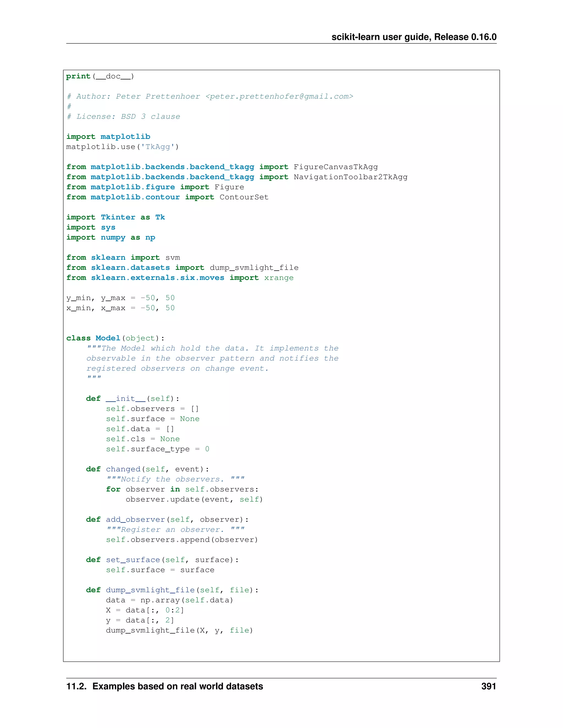Click the 'dump_svmlight_file(X, y, file)' call line
The height and width of the screenshot is (728, 563).
pos(180,631)
